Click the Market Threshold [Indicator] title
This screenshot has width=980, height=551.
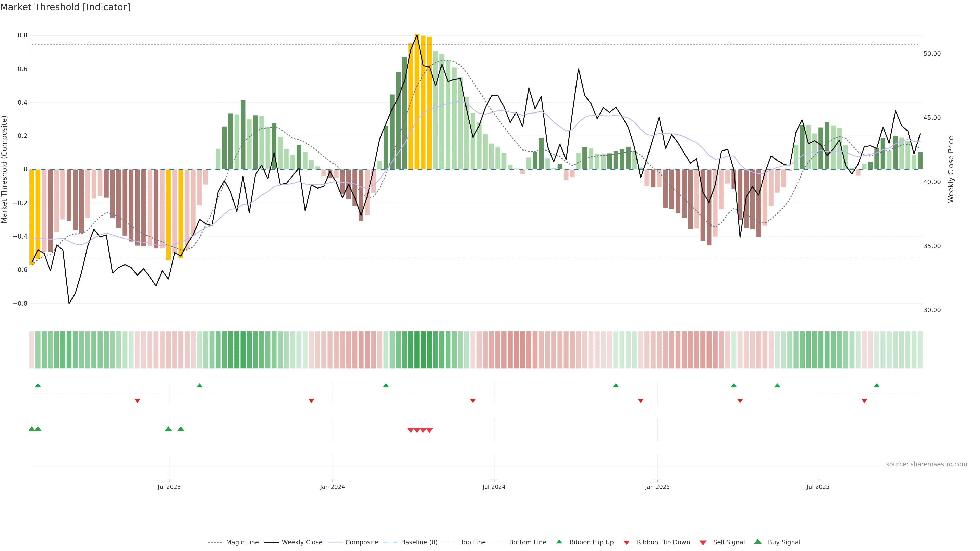tap(65, 7)
